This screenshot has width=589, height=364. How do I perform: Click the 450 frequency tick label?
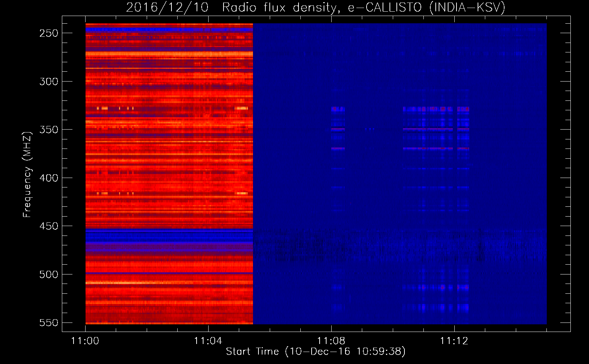tap(49, 226)
